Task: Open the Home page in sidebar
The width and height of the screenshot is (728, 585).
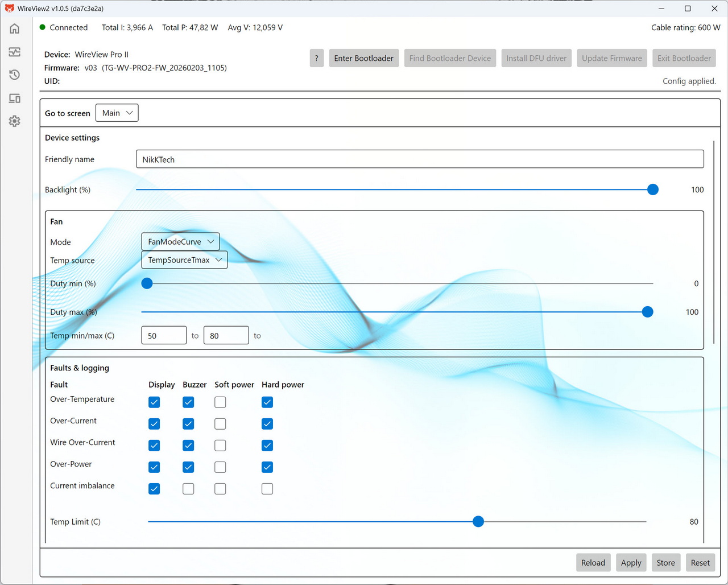Action: tap(15, 28)
